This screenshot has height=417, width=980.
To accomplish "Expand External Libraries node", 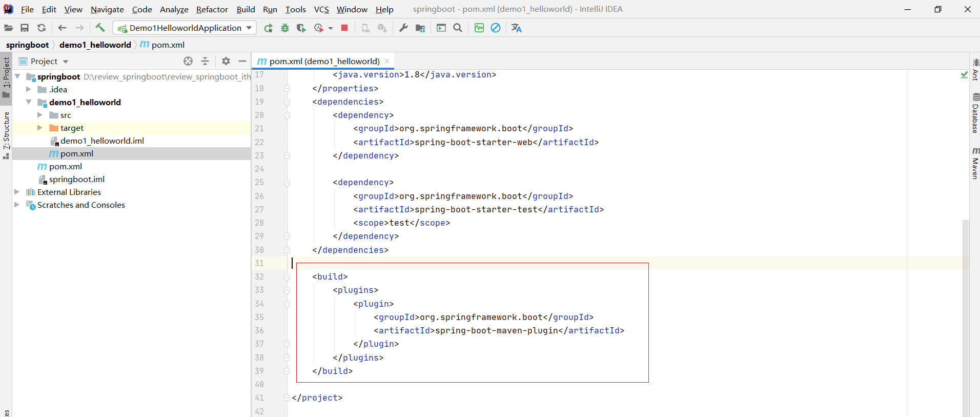I will click(17, 192).
